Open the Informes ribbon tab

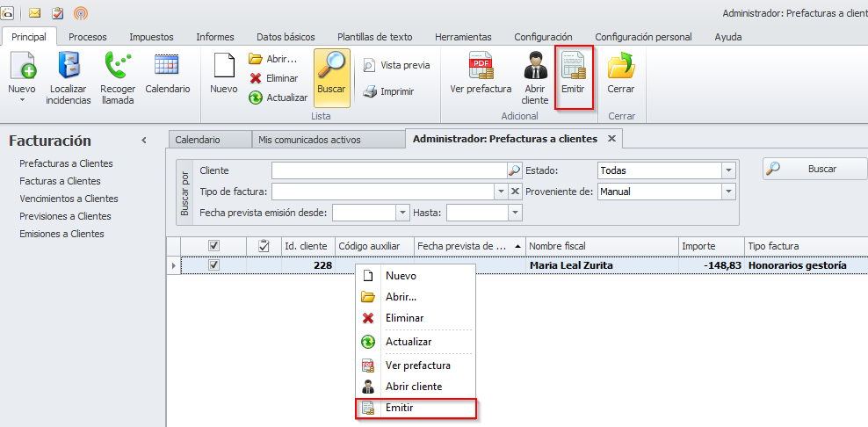coord(214,37)
